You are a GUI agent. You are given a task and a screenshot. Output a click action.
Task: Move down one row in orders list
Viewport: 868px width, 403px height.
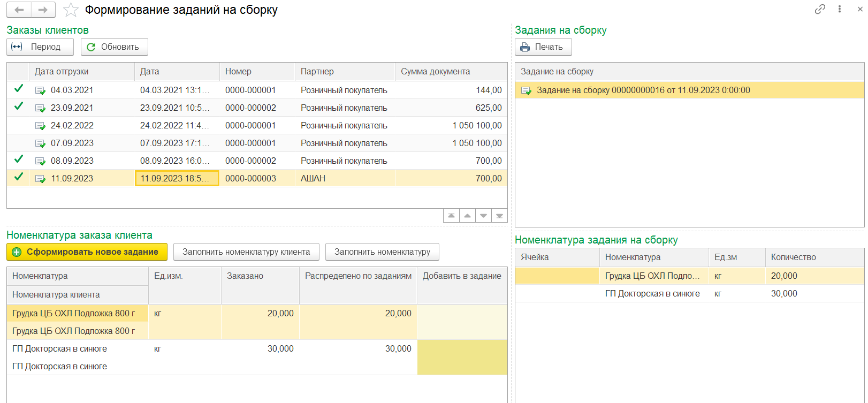[483, 216]
